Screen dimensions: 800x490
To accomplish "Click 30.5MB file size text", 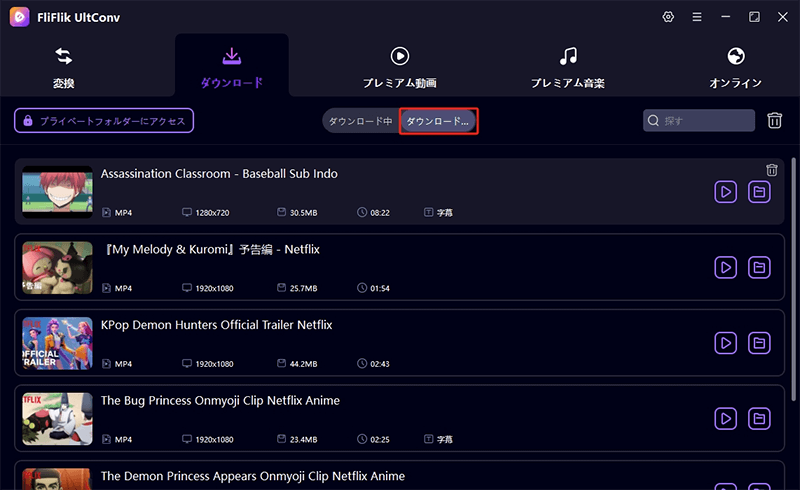I will [x=304, y=213].
